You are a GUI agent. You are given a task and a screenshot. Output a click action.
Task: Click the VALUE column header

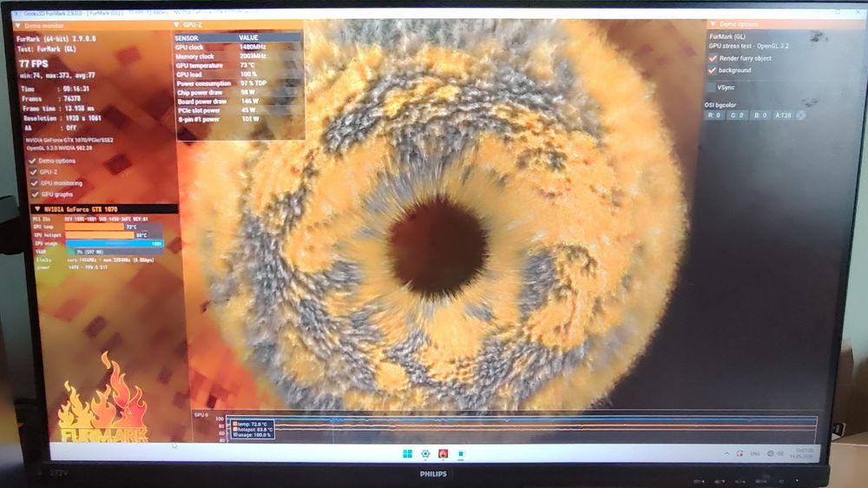(x=248, y=37)
